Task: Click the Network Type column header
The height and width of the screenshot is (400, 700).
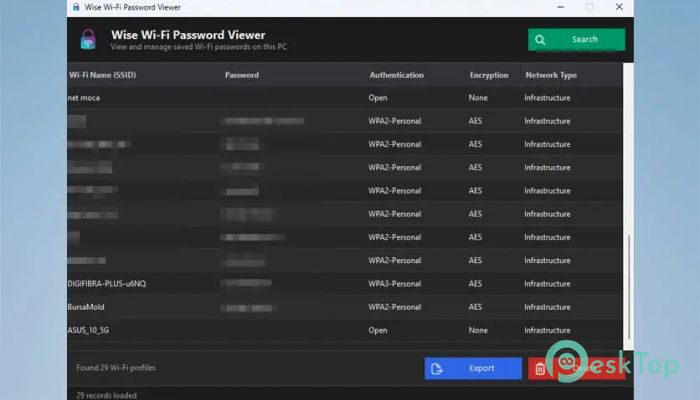Action: pyautogui.click(x=551, y=75)
